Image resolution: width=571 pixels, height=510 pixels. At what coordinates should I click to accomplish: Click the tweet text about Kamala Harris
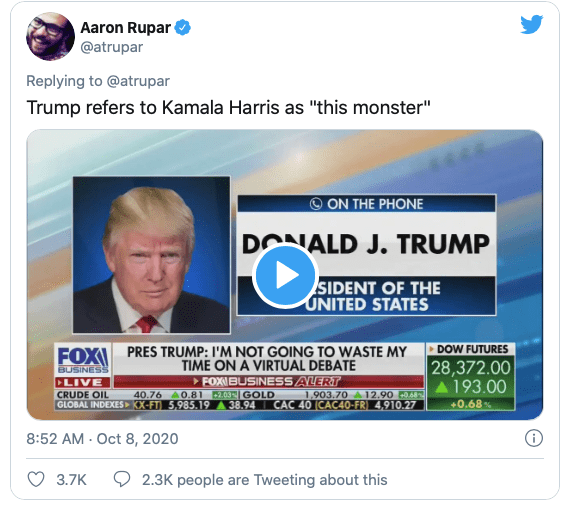228,108
